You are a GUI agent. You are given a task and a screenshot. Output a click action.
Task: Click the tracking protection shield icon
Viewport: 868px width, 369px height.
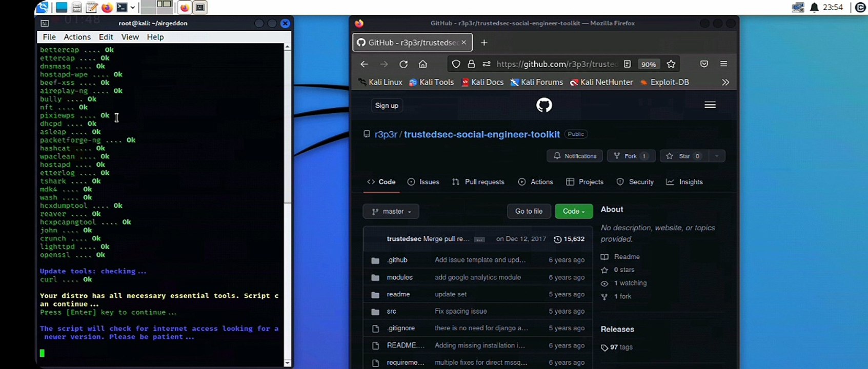click(x=456, y=64)
